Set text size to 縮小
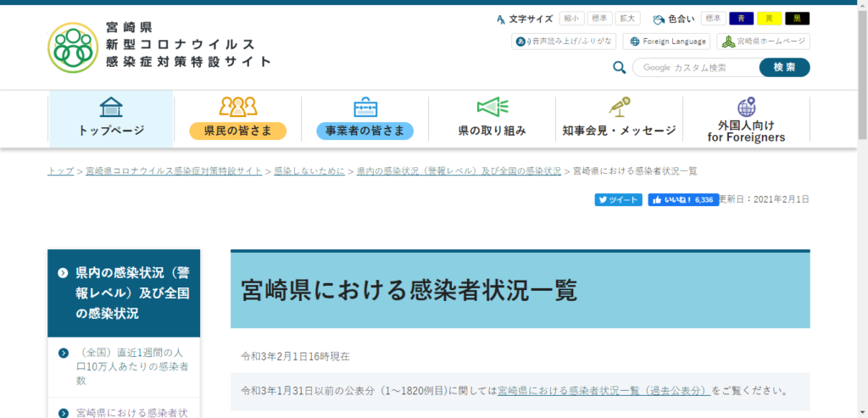Screen dimensions: 868x418 coord(570,19)
